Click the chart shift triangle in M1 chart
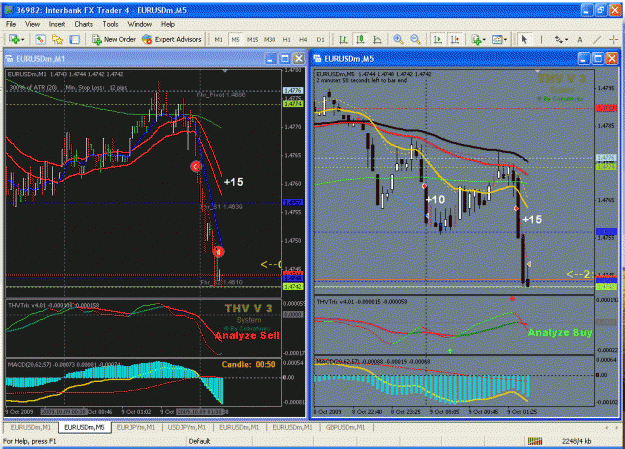 [x=225, y=71]
